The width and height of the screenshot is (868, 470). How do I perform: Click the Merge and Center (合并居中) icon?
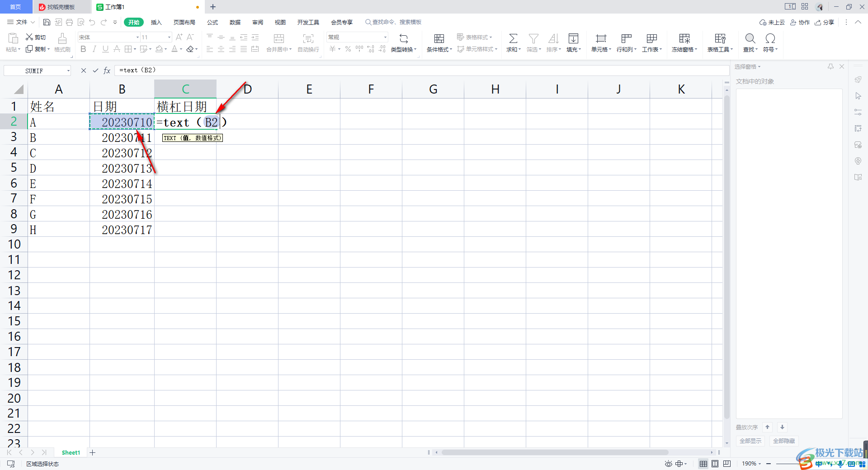[279, 38]
